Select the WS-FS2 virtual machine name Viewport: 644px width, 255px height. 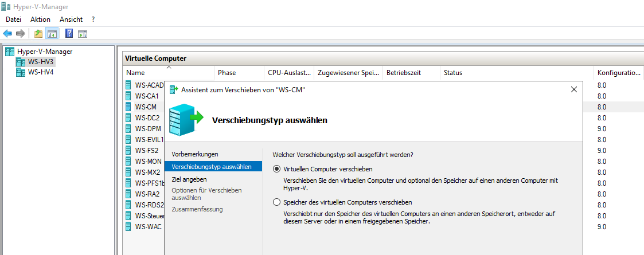(x=146, y=150)
